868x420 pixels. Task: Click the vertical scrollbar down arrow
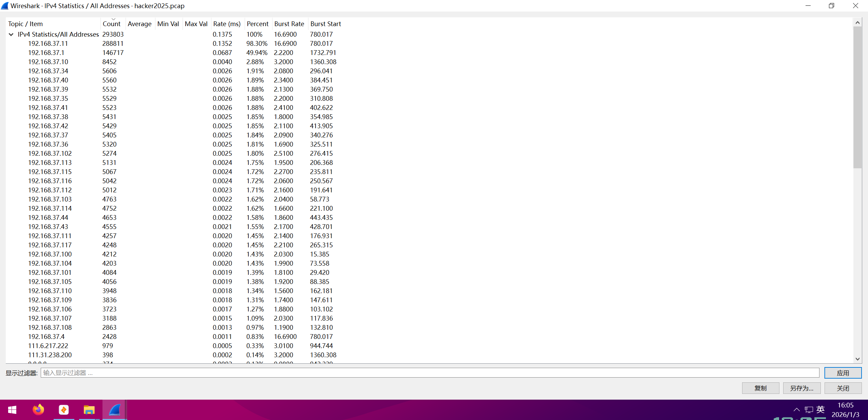pos(857,359)
